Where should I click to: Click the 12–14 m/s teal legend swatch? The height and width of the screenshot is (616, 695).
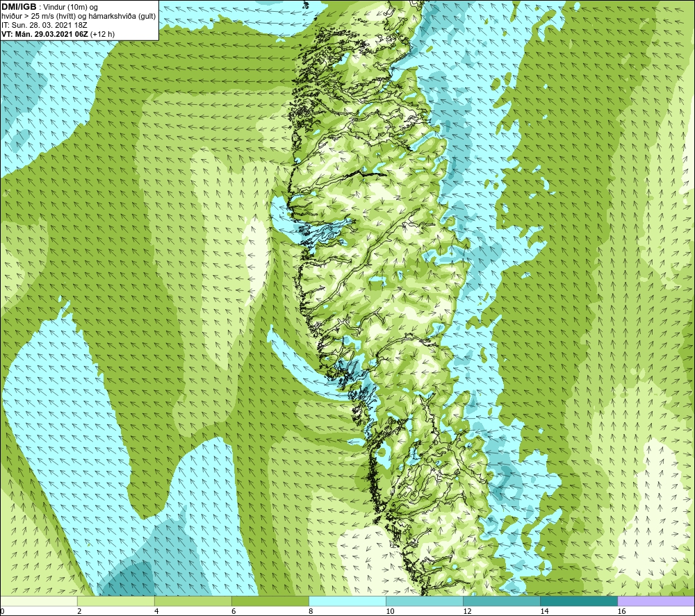501,601
